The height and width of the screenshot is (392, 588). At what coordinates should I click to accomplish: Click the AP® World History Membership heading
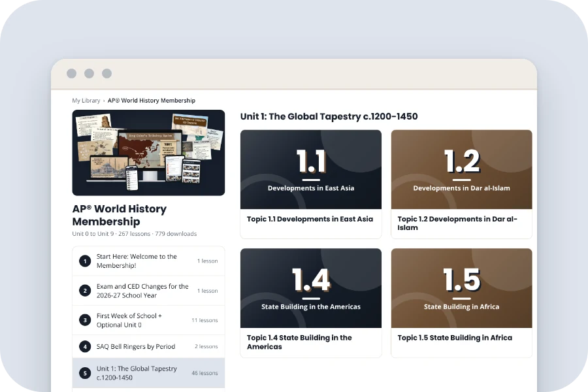coord(120,215)
